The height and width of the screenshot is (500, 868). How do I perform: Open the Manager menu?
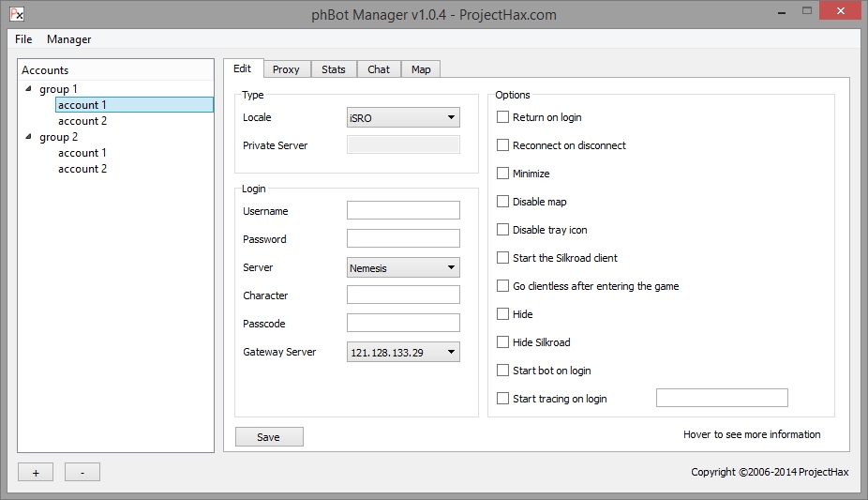pyautogui.click(x=69, y=39)
